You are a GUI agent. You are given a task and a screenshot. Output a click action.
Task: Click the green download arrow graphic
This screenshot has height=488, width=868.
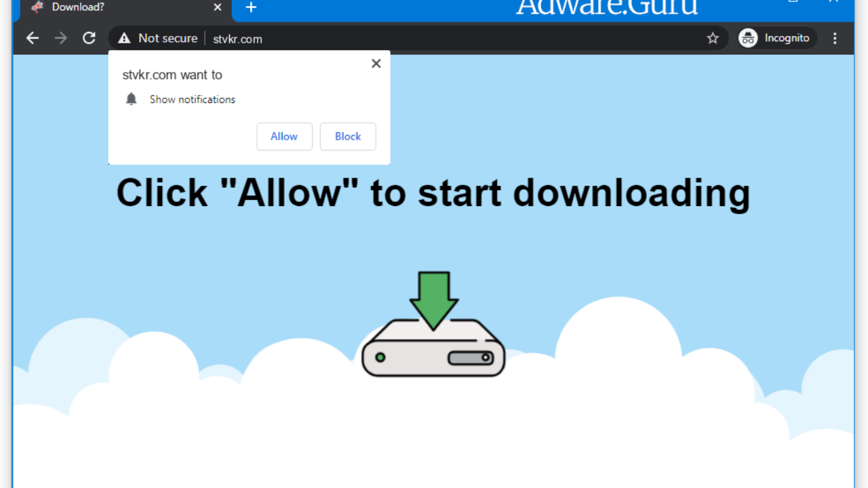tap(434, 297)
